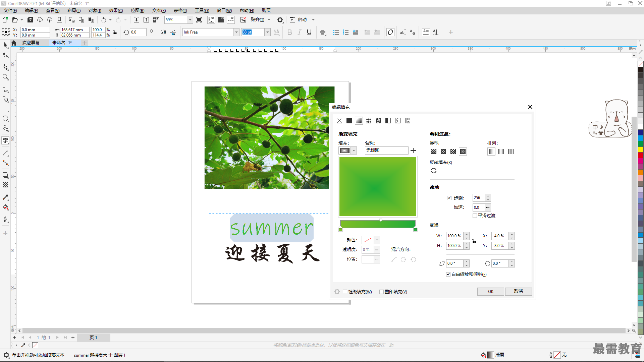Select the Pick tool in toolbox
Viewport: 644px width, 362px height.
pyautogui.click(x=5, y=45)
